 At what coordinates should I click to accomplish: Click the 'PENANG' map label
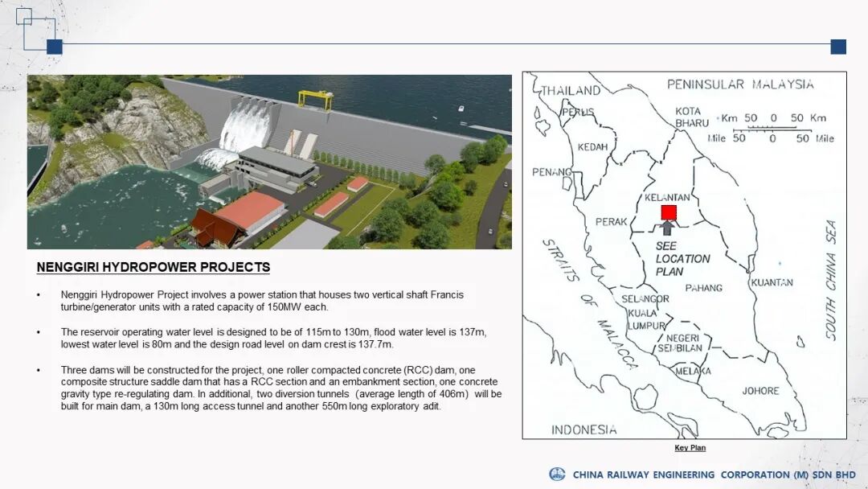551,172
